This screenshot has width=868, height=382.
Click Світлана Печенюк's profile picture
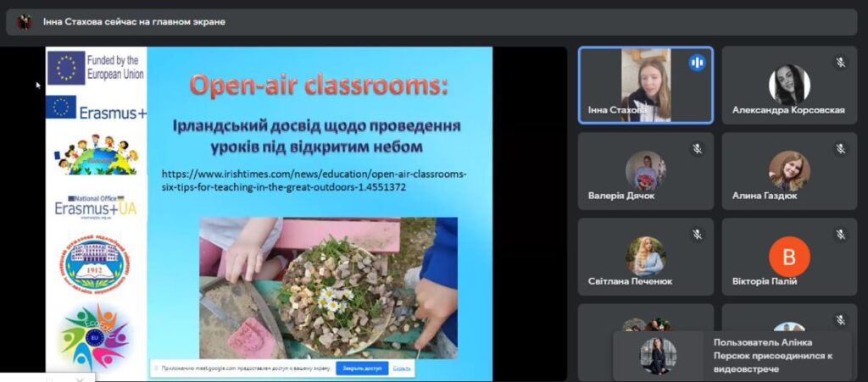click(x=645, y=256)
